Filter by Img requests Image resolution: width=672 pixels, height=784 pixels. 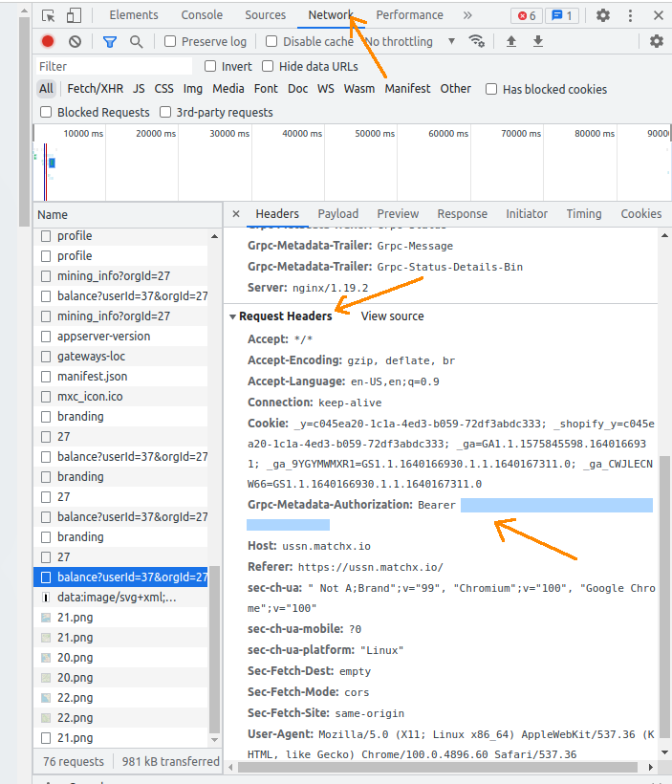click(x=192, y=89)
